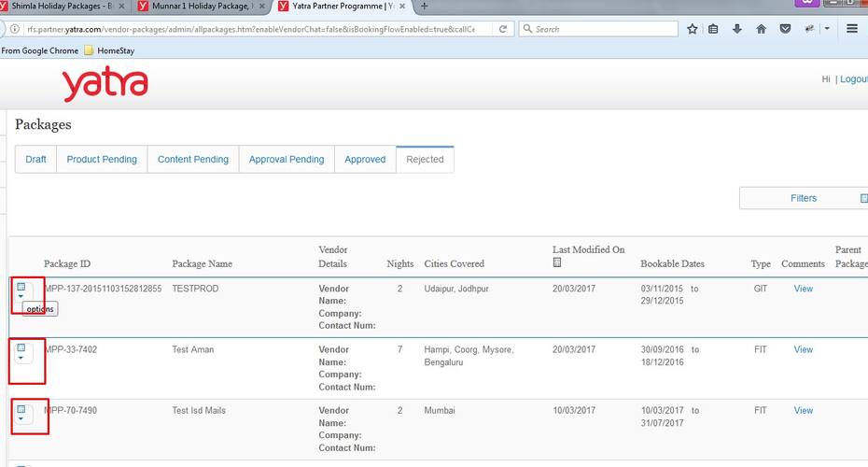
Task: Open the Firefox hamburger menu
Action: coord(852,29)
